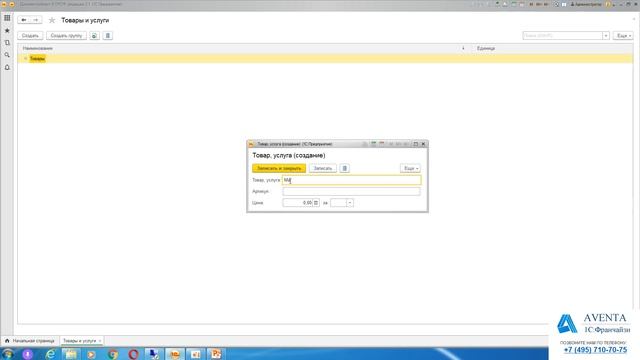Open unit dropdown next to price
The width and height of the screenshot is (640, 360).
[350, 203]
